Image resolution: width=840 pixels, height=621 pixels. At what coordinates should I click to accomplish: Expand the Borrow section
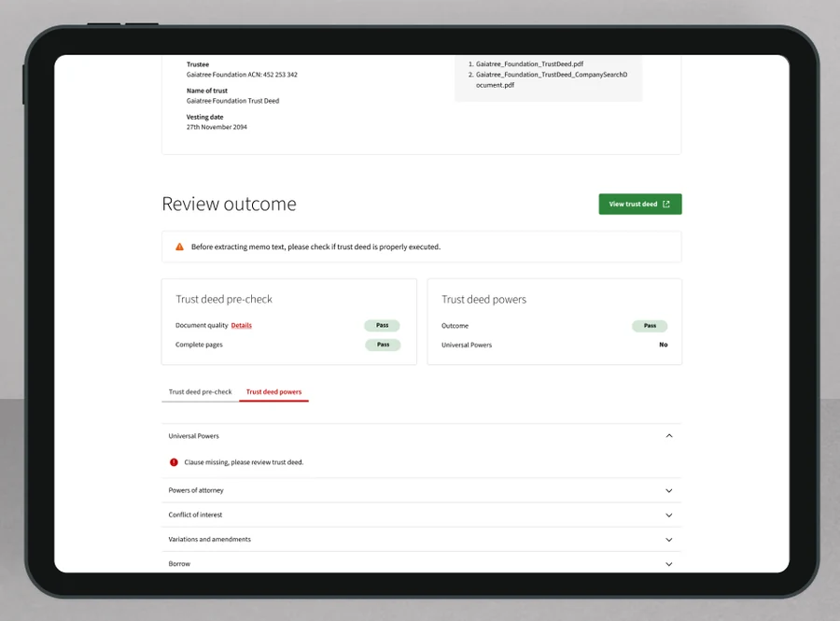421,564
